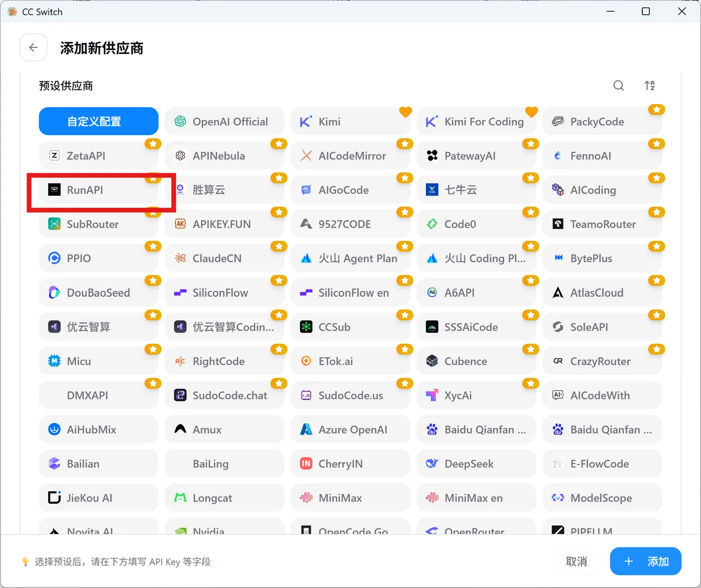Select the JieKou AI preset
701x588 pixels.
point(99,497)
